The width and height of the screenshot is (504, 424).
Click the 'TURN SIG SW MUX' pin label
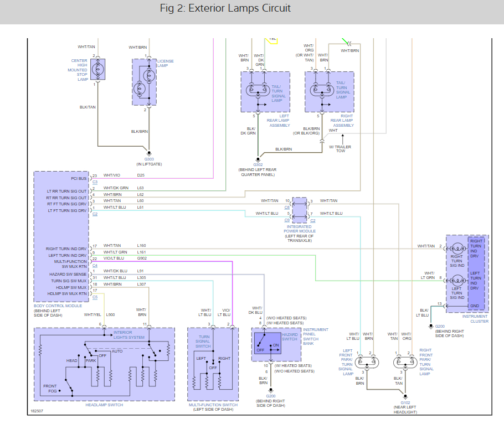pos(69,281)
